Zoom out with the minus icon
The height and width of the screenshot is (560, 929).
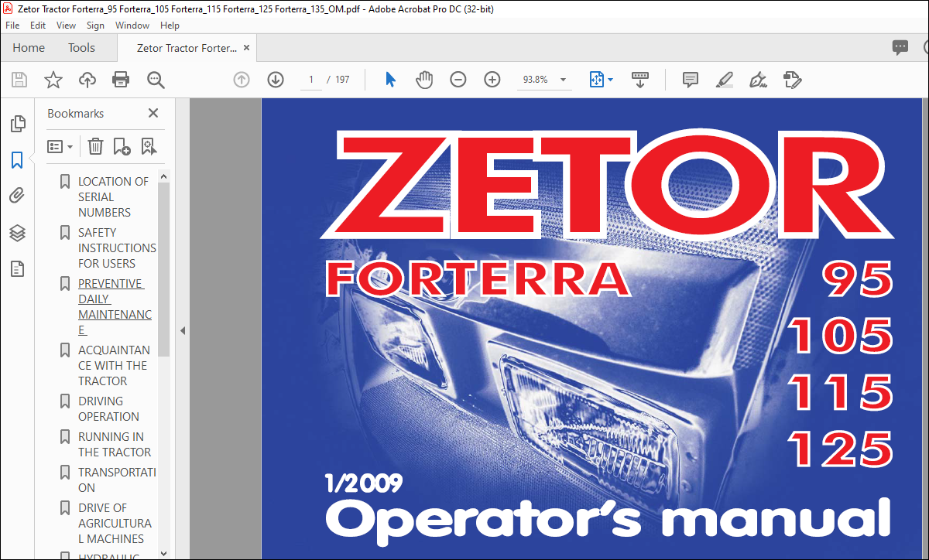[x=458, y=80]
